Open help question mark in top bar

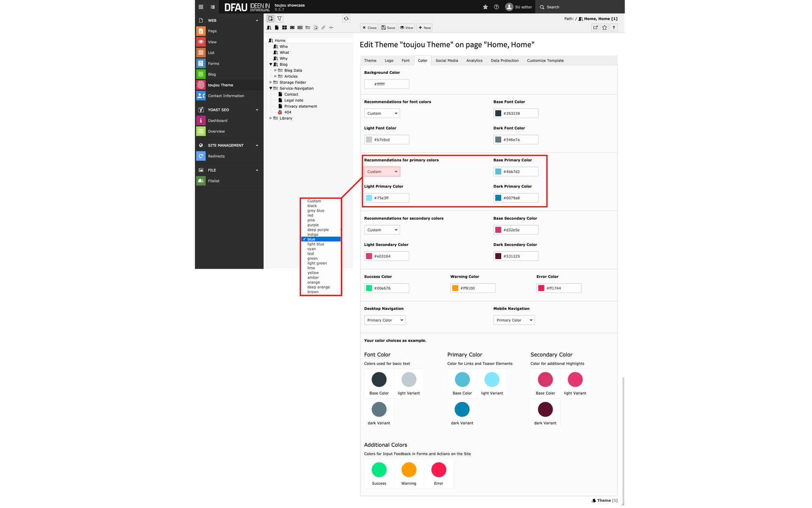(x=497, y=7)
